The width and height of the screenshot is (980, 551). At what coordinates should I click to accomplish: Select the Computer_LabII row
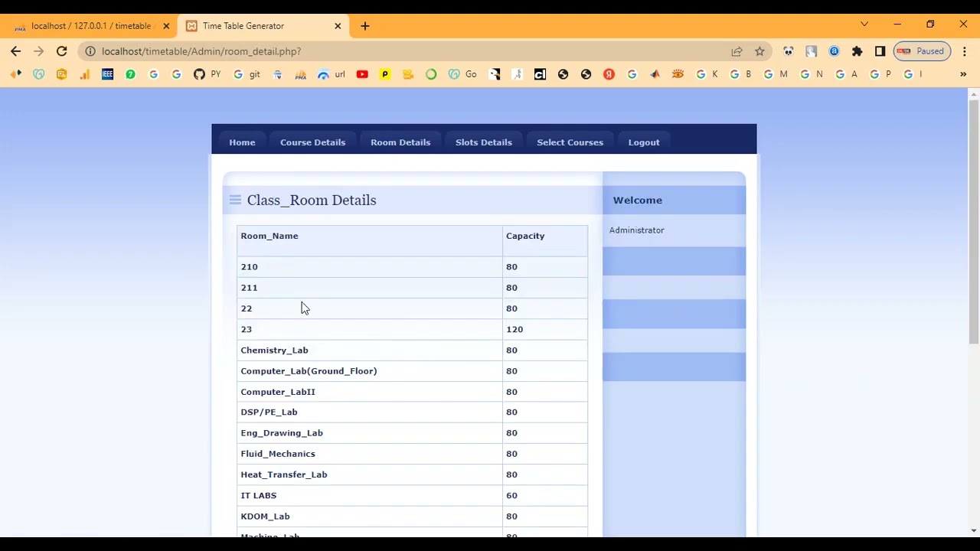(412, 392)
